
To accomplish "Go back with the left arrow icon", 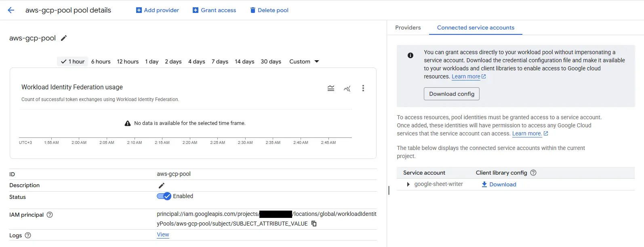I will 11,10.
